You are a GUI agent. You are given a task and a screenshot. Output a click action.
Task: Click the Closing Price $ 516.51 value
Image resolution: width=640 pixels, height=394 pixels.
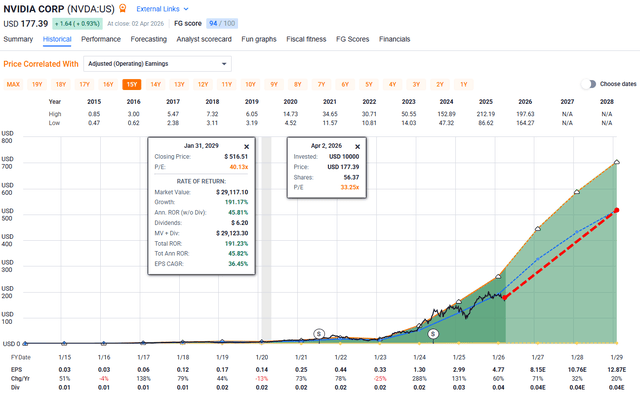tap(236, 156)
